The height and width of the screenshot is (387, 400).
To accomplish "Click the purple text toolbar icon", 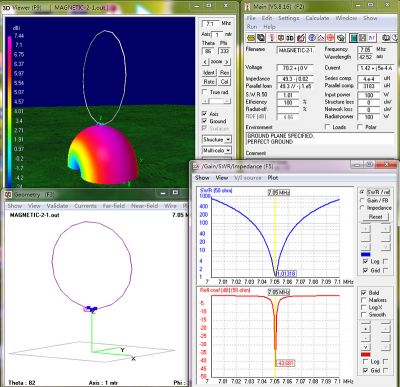I will tap(372, 38).
